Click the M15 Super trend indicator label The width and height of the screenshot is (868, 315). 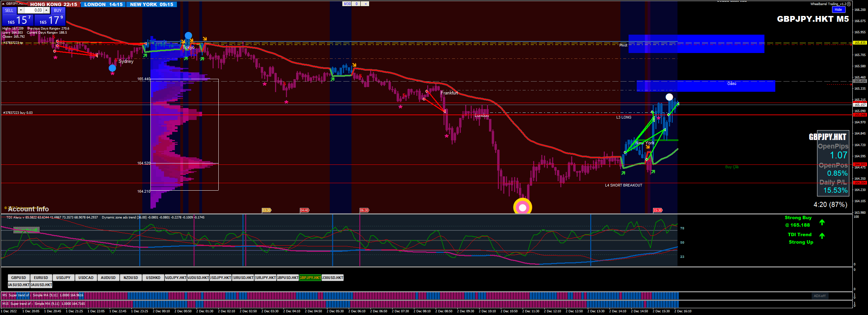[44, 304]
